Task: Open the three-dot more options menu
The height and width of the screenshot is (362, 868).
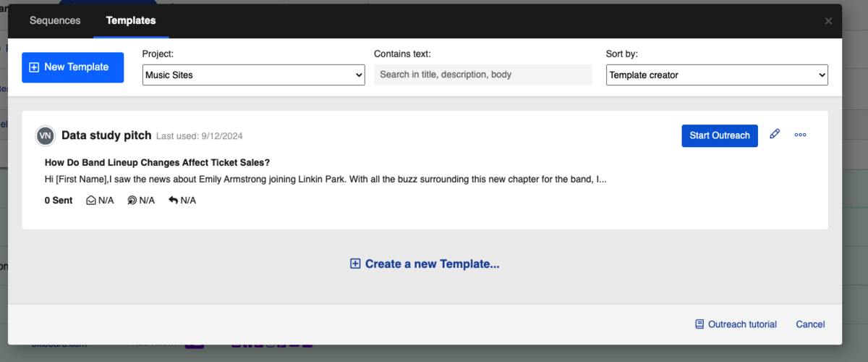Action: pyautogui.click(x=800, y=135)
